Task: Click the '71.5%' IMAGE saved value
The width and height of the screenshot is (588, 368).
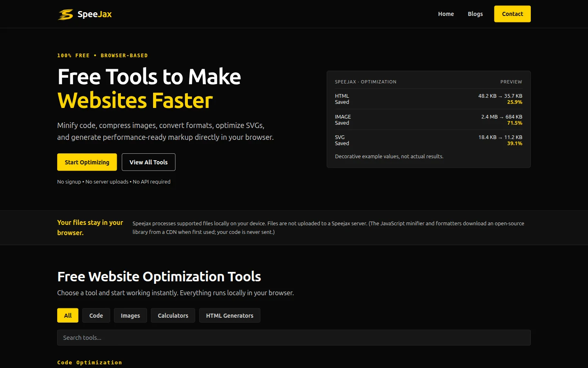Action: [514, 123]
